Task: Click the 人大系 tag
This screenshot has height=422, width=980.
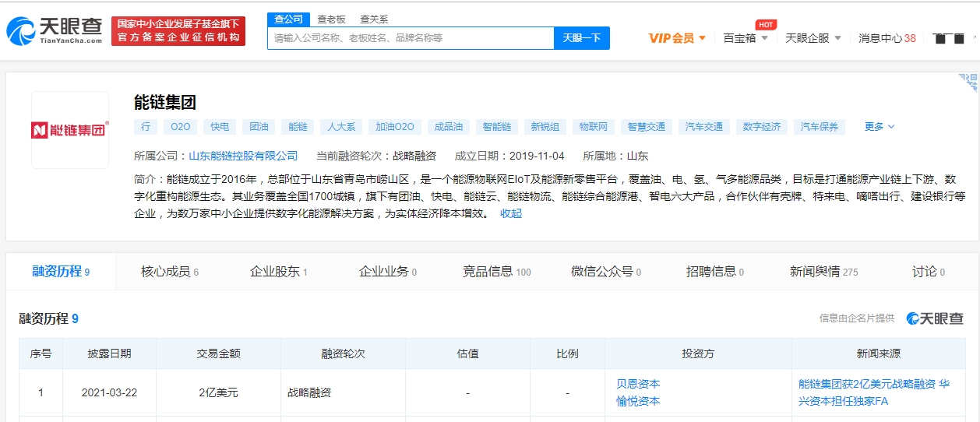Action: [341, 126]
